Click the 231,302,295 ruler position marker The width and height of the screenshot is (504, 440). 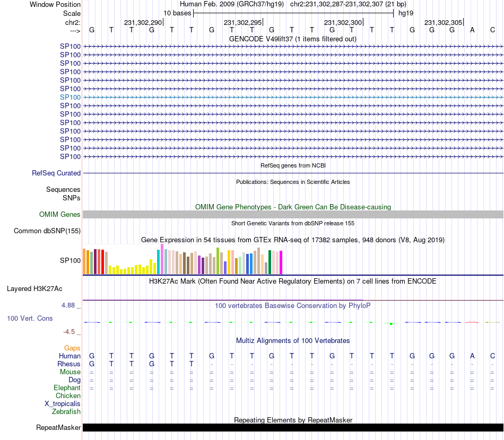(x=244, y=22)
